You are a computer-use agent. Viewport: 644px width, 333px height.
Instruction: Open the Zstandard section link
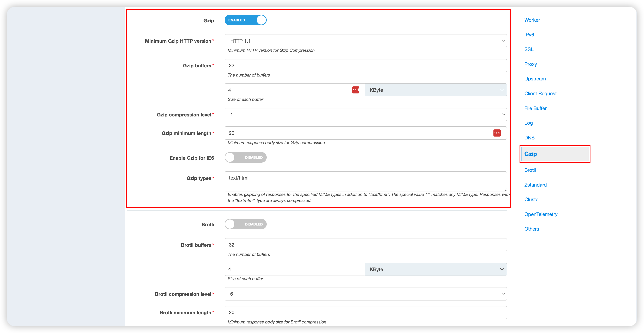point(535,185)
